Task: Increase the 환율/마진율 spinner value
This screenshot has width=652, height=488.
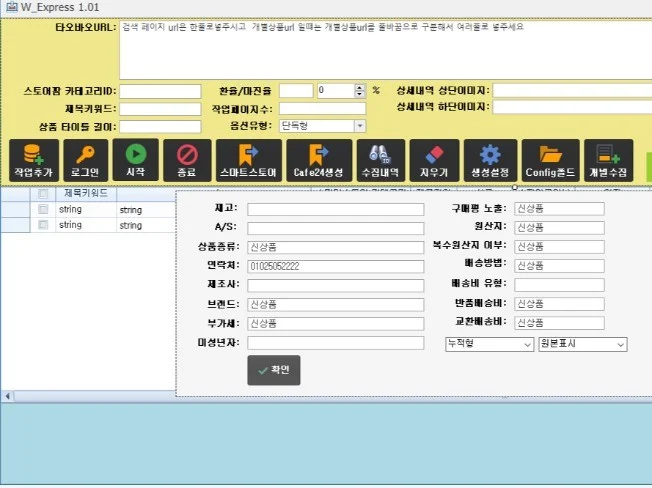Action: (x=360, y=87)
